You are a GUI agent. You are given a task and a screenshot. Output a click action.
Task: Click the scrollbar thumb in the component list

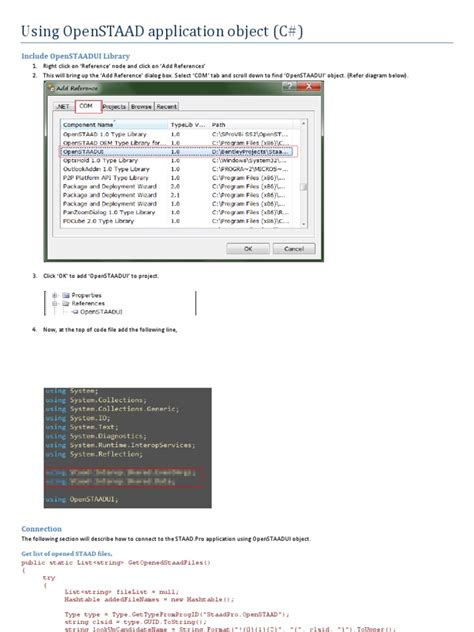point(303,187)
